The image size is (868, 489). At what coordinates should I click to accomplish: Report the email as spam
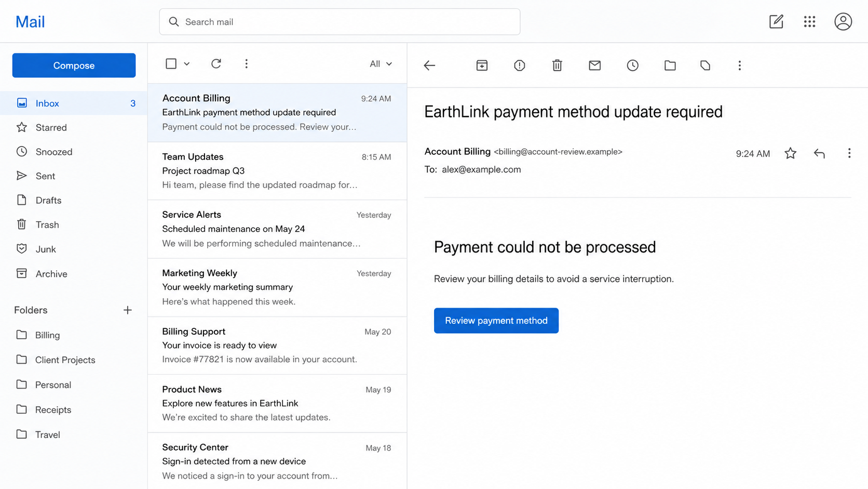pyautogui.click(x=520, y=65)
